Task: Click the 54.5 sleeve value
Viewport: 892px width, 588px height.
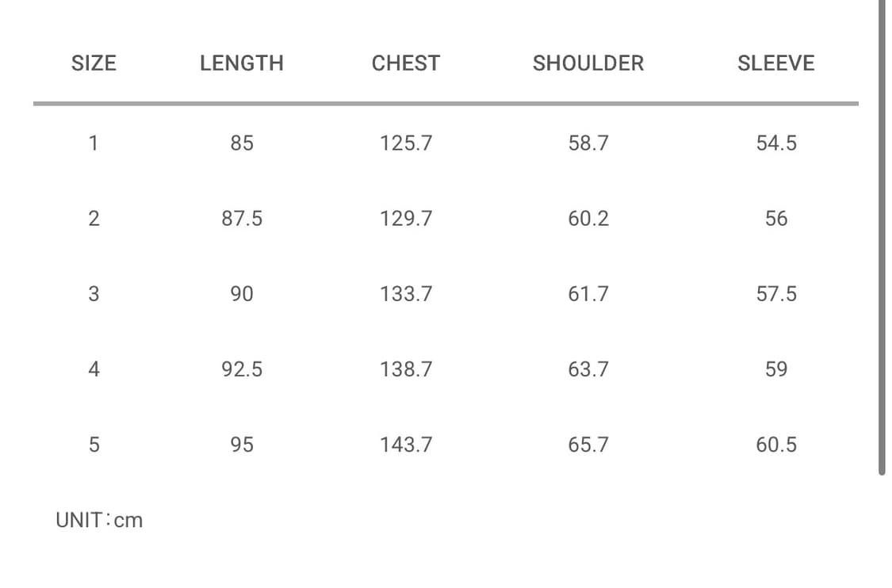Action: click(x=775, y=143)
